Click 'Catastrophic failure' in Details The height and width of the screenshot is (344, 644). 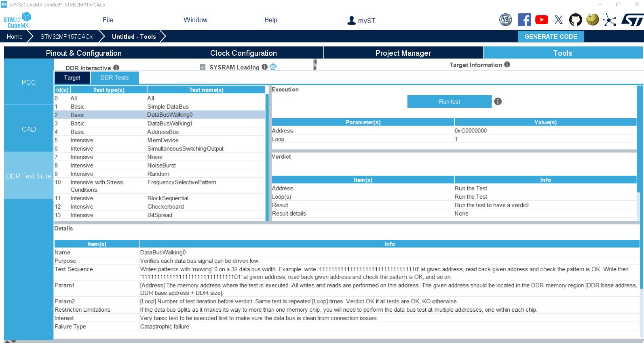point(165,327)
